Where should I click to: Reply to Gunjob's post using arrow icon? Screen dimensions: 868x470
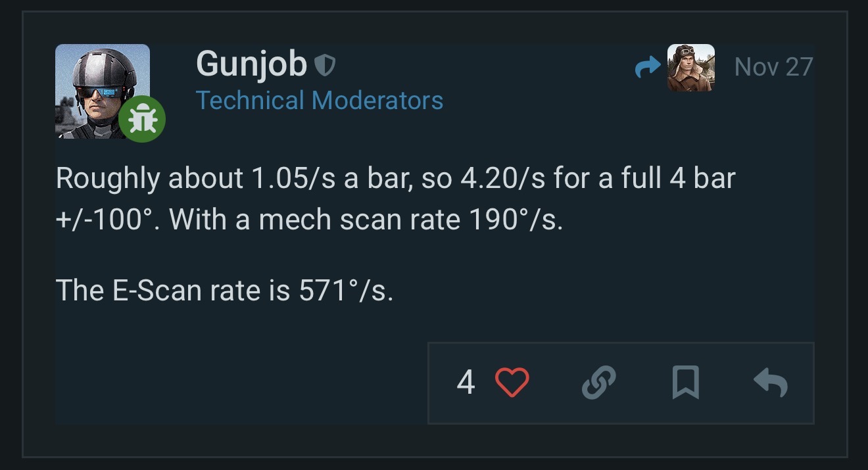pos(770,383)
